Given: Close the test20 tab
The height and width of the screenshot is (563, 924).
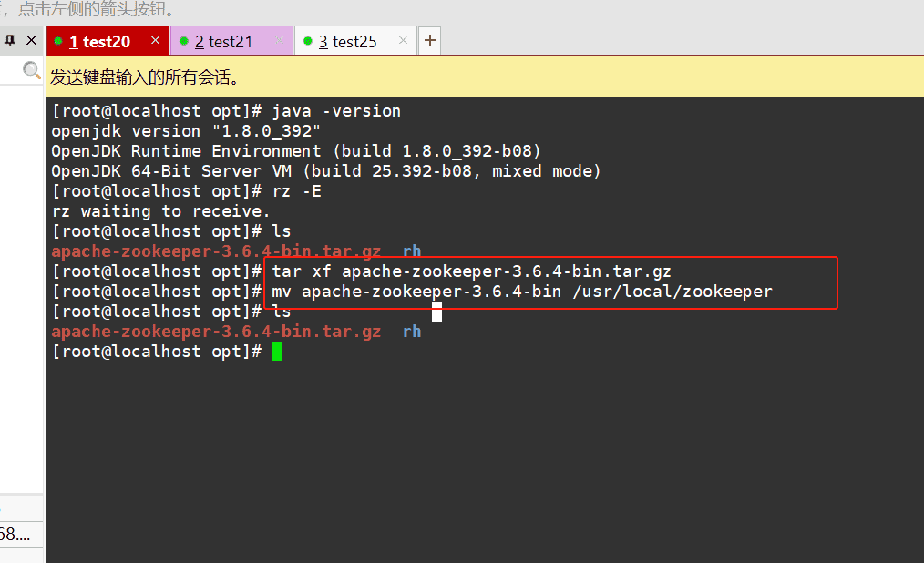Looking at the screenshot, I should click(155, 41).
